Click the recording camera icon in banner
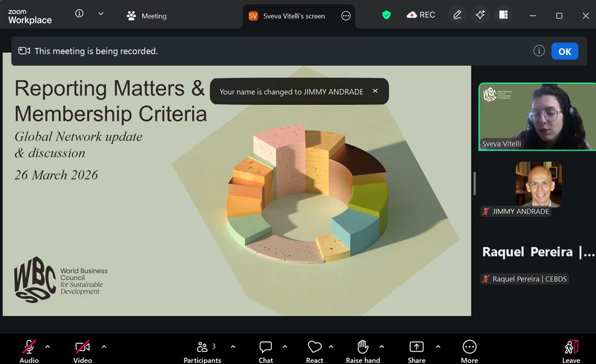The image size is (596, 364). (24, 51)
